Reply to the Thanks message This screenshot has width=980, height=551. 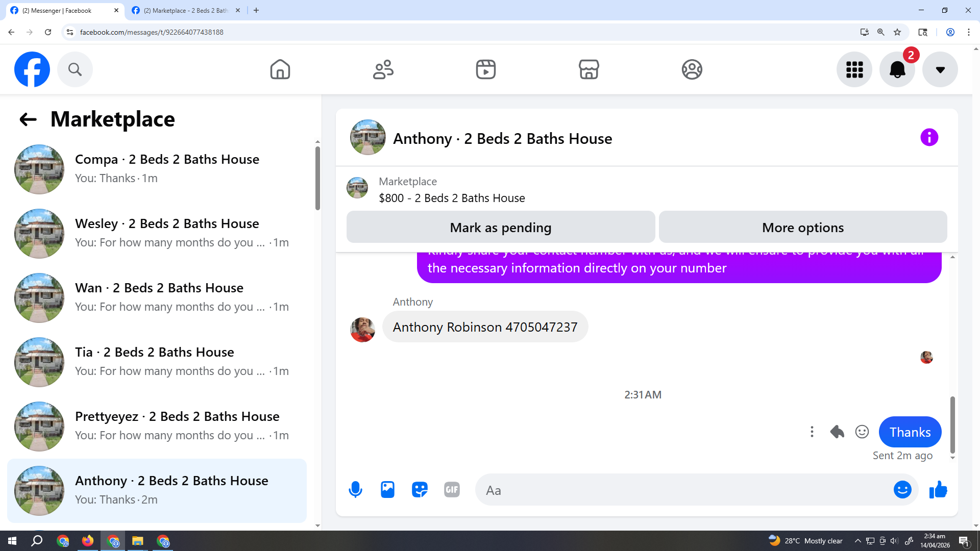coord(837,432)
